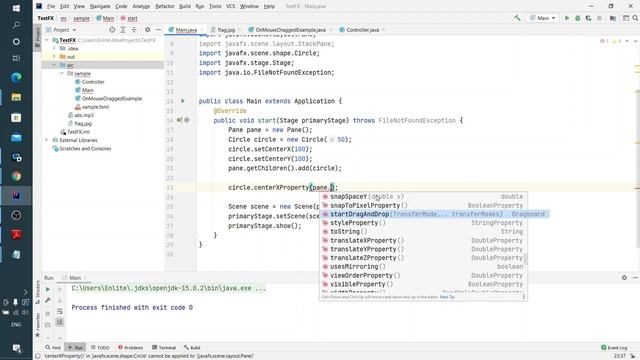Select Controller class in project tree
640x360 pixels.
pyautogui.click(x=93, y=82)
